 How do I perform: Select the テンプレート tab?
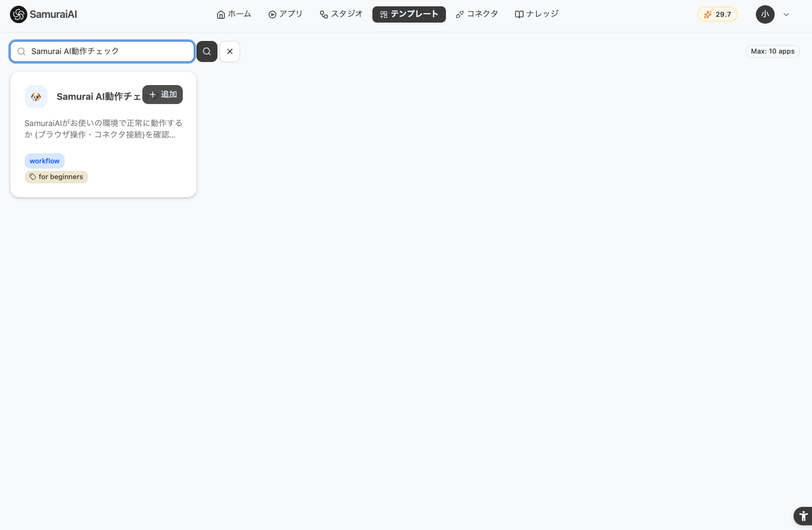click(x=409, y=14)
